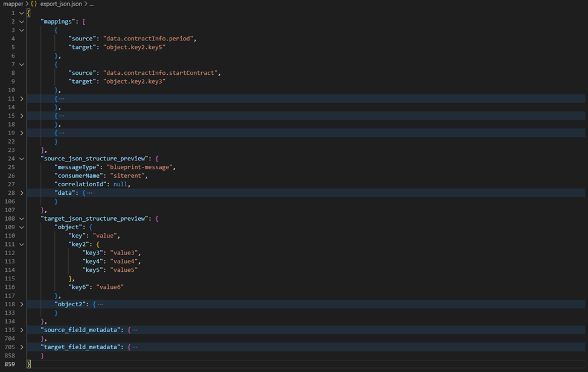Collapse the "object" block at line 109

pos(22,227)
